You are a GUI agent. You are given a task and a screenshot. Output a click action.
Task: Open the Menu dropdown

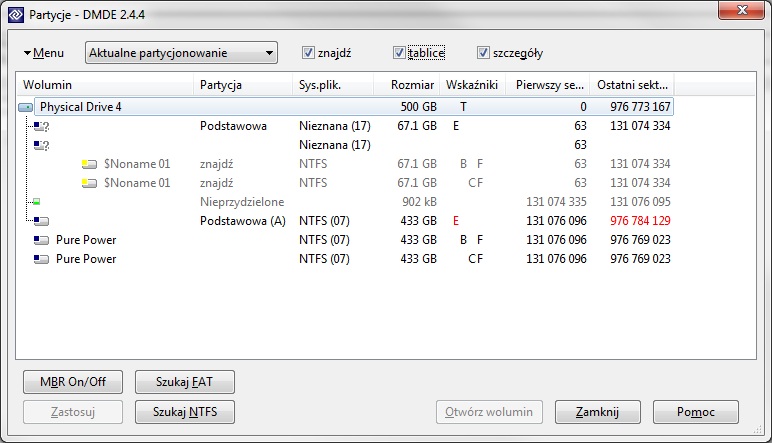44,53
